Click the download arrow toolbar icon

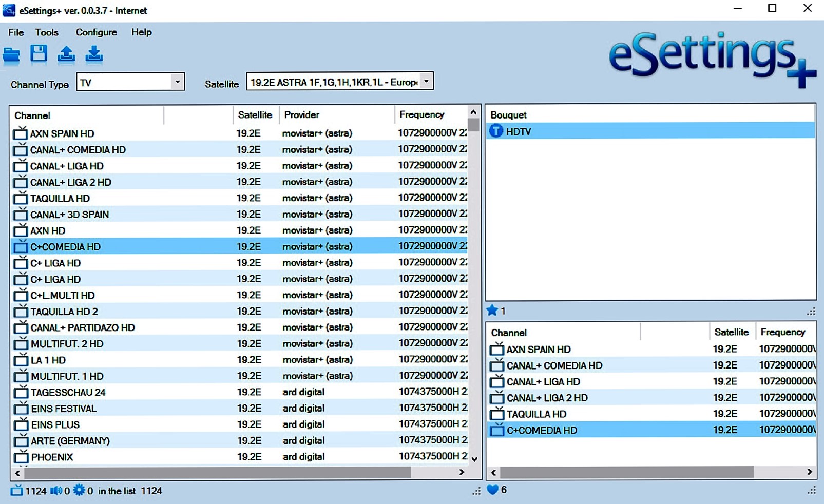[x=93, y=54]
